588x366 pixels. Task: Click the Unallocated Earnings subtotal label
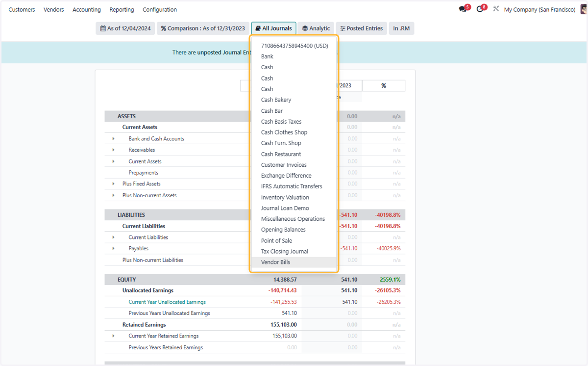click(148, 290)
